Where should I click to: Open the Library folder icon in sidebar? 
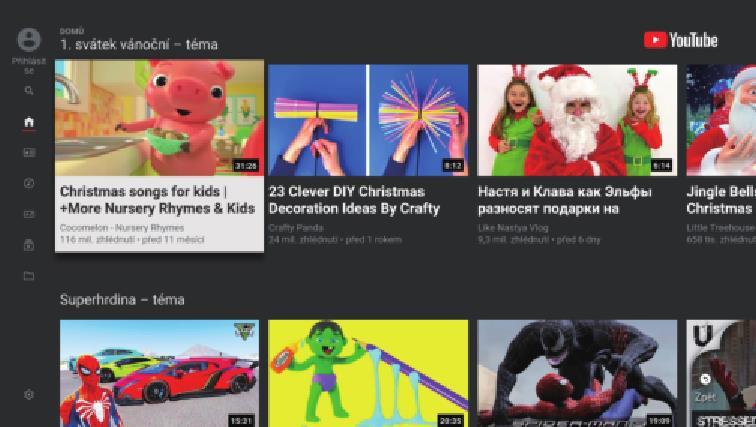click(x=29, y=276)
